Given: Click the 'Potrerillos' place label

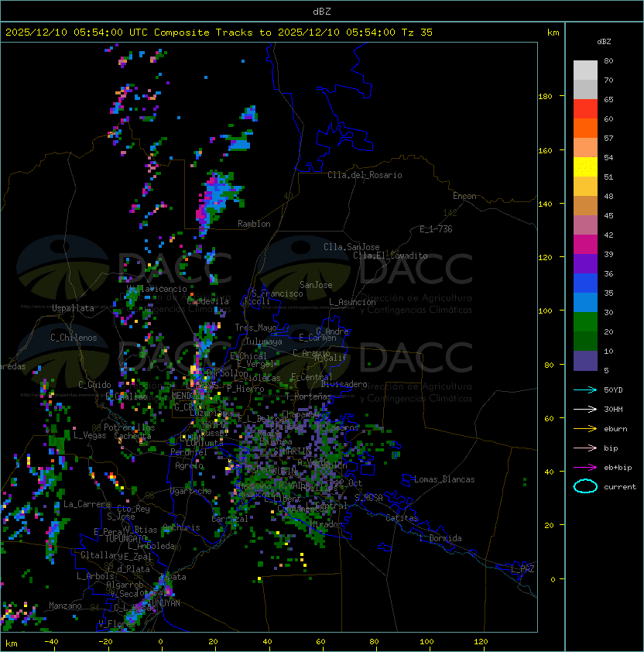Looking at the screenshot, I should click(129, 427).
